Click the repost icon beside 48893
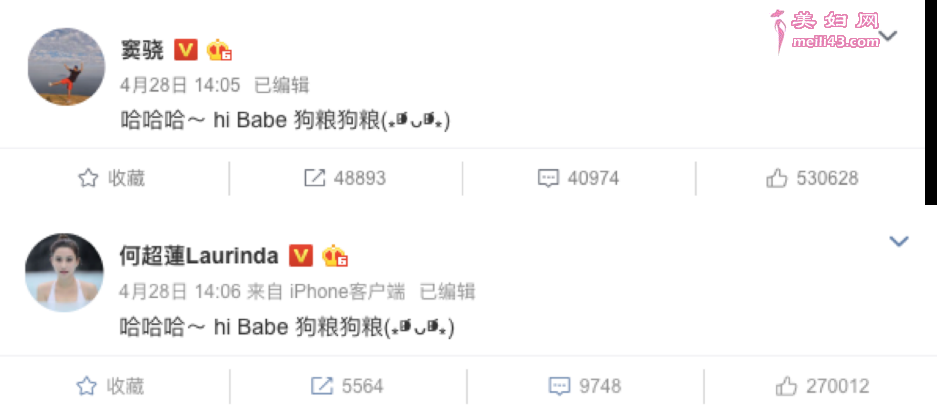937x415 pixels. (314, 178)
